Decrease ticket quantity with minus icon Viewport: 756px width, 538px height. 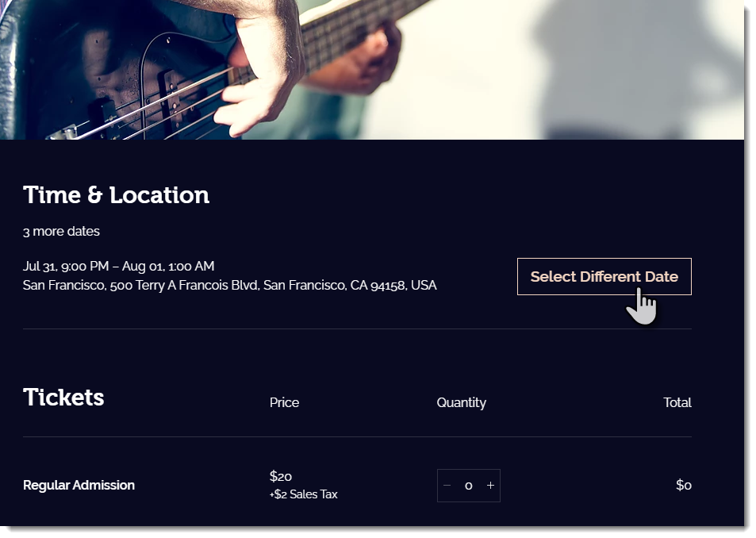(x=447, y=486)
